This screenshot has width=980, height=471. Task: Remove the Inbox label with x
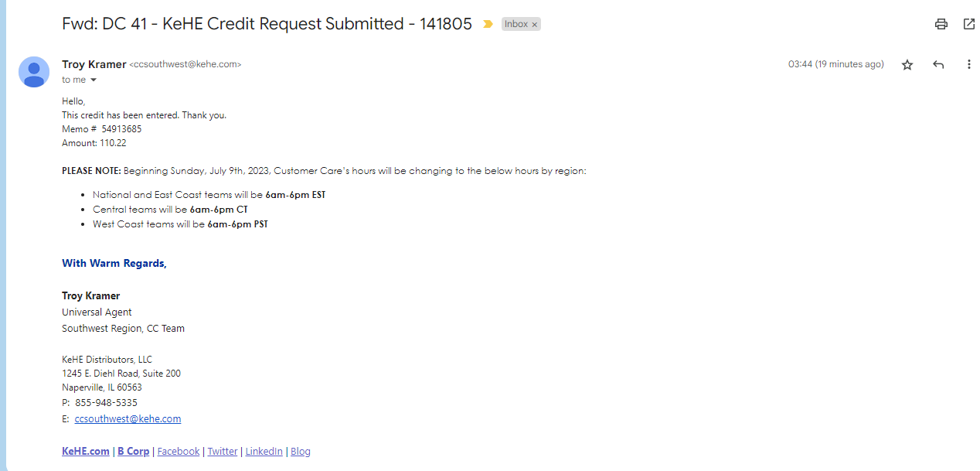(534, 25)
